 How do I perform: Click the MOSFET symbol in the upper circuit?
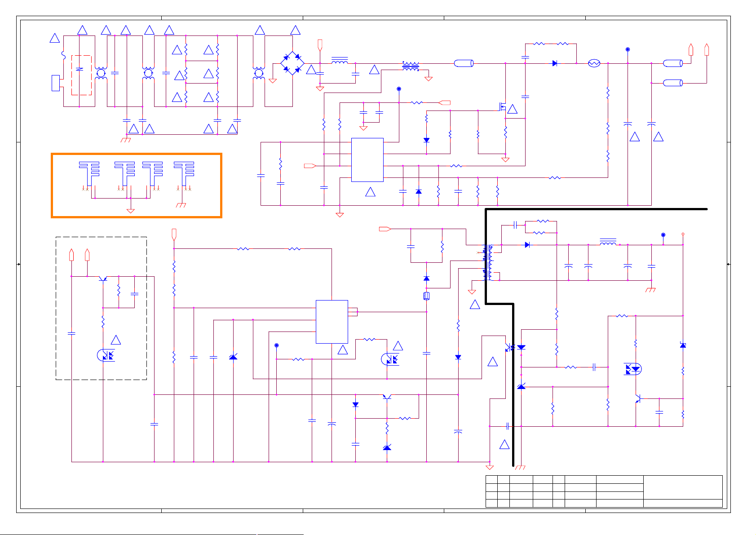tap(503, 107)
